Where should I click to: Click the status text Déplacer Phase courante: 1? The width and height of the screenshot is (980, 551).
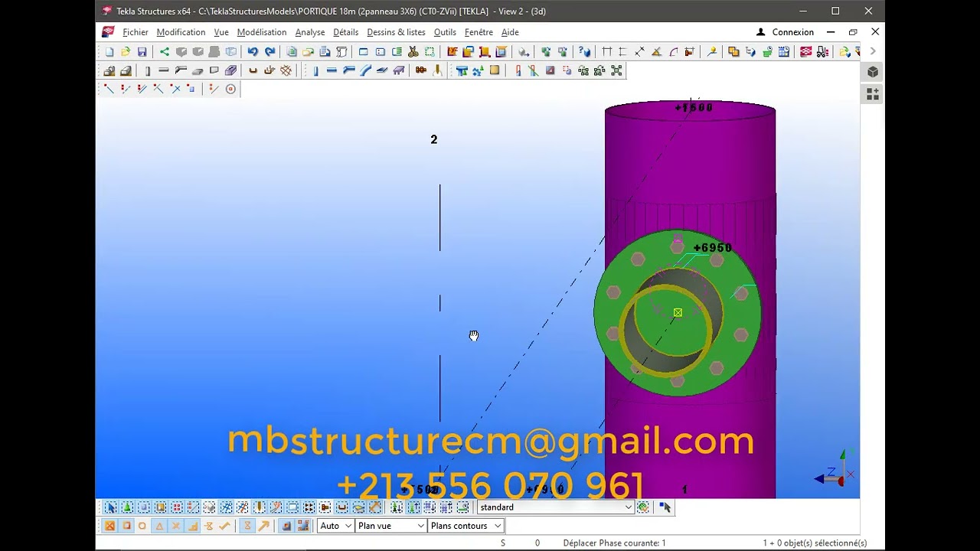point(614,543)
